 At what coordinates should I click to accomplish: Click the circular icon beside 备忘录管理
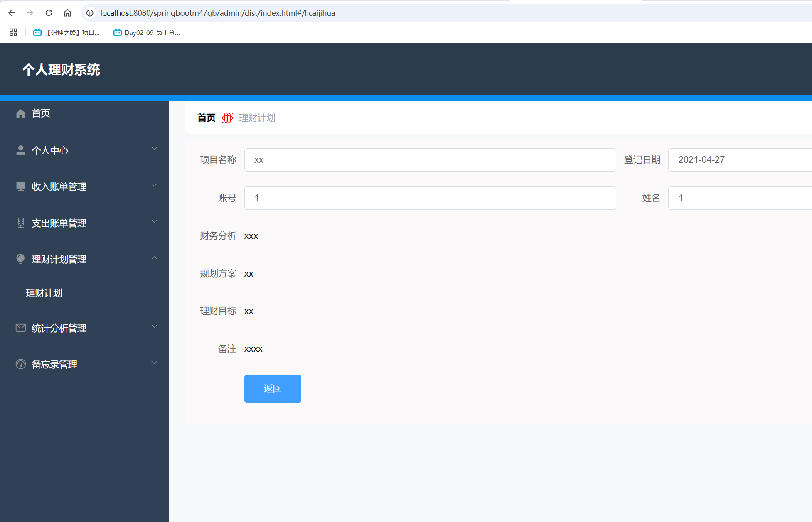pyautogui.click(x=21, y=364)
